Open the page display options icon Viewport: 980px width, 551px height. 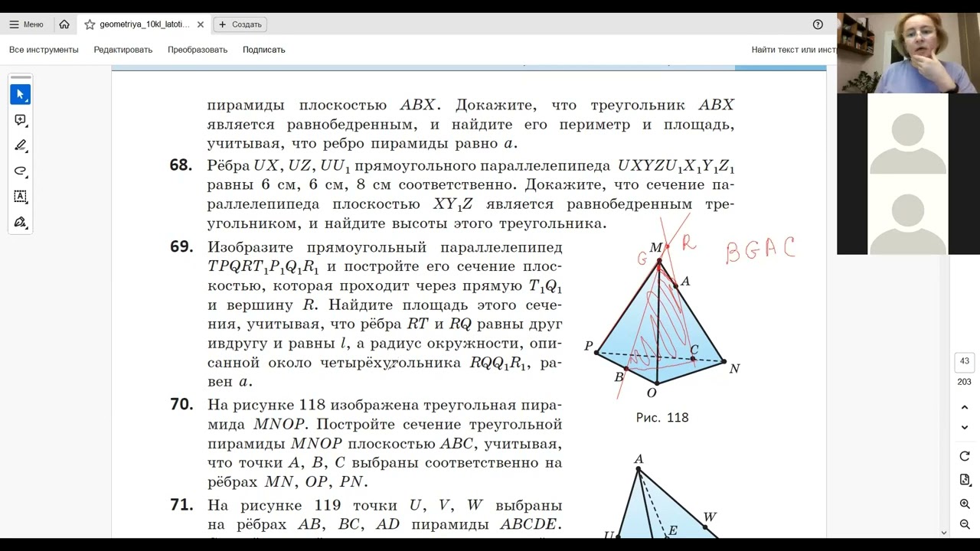pos(965,480)
